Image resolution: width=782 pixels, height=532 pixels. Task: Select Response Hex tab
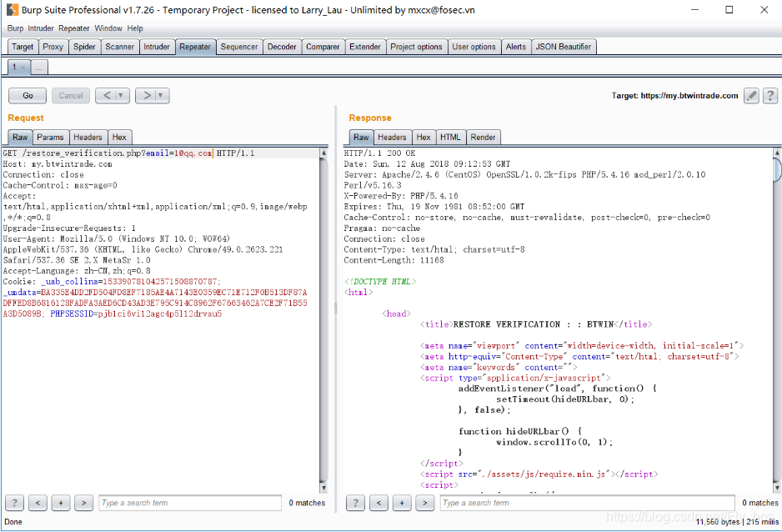[x=424, y=137]
